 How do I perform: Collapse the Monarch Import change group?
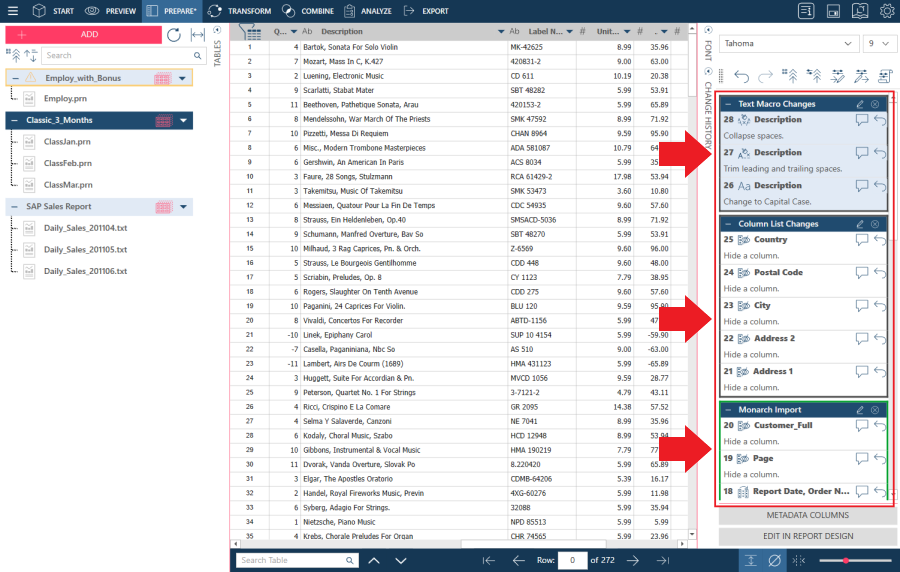(x=727, y=410)
